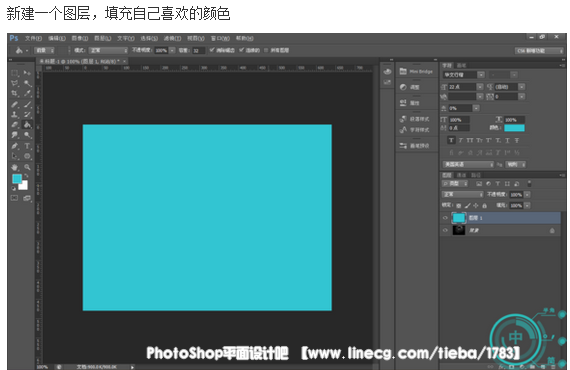Open the workspace switcher dropdown

click(539, 51)
